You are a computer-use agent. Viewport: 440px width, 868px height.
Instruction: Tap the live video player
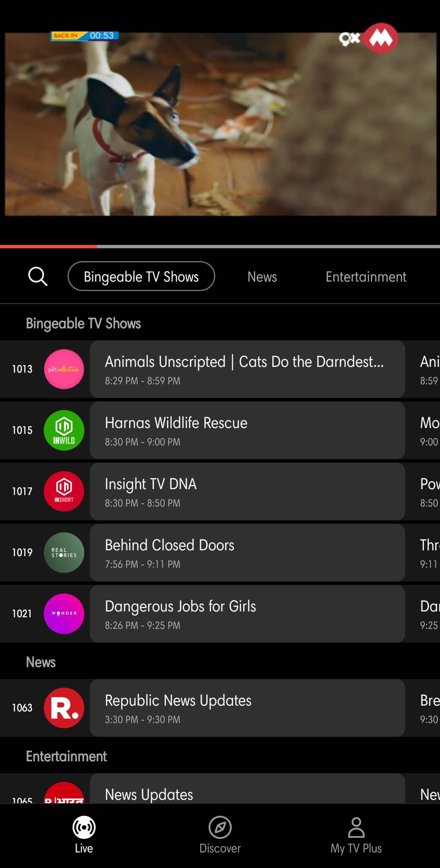click(x=220, y=124)
